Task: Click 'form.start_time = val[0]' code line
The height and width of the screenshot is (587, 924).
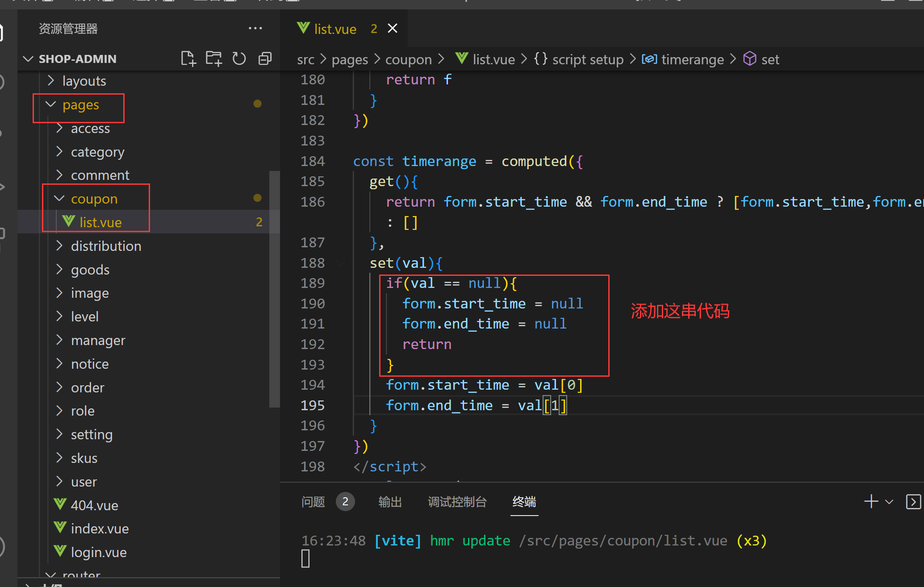Action: click(485, 385)
